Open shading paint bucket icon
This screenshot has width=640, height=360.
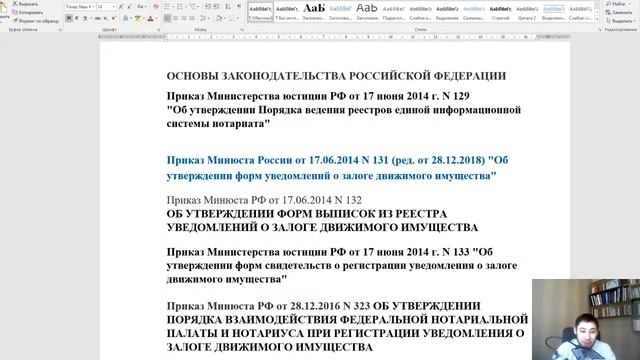click(x=219, y=18)
